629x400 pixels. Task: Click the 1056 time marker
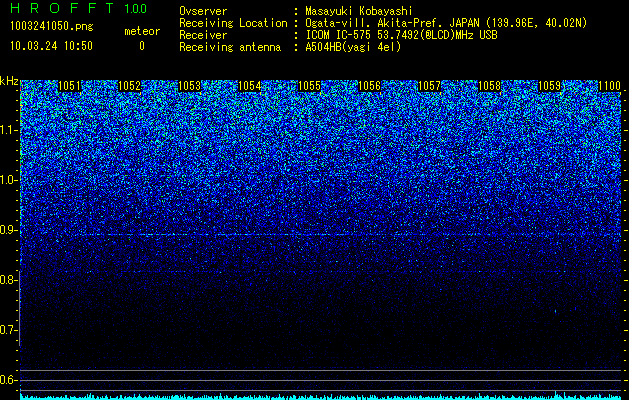point(369,86)
